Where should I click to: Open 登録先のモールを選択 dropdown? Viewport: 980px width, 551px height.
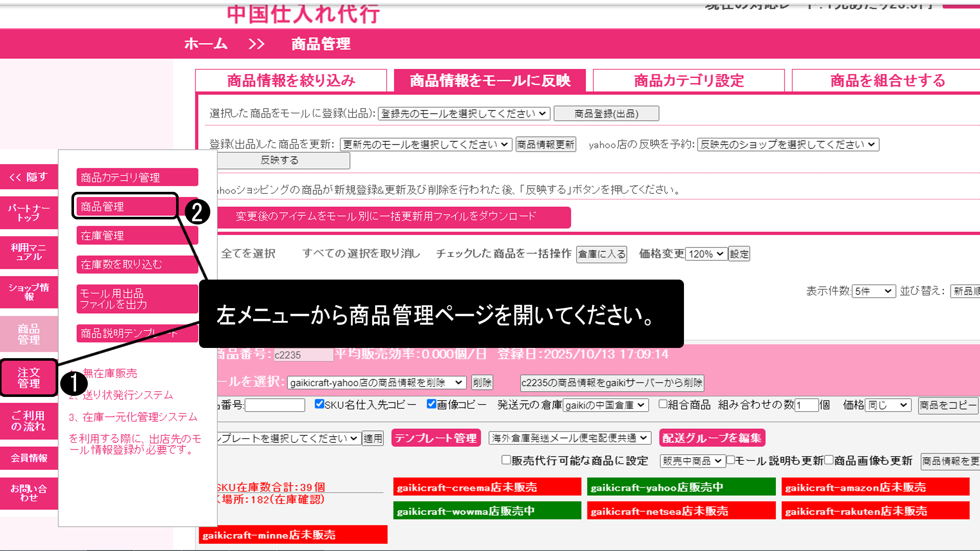[463, 114]
